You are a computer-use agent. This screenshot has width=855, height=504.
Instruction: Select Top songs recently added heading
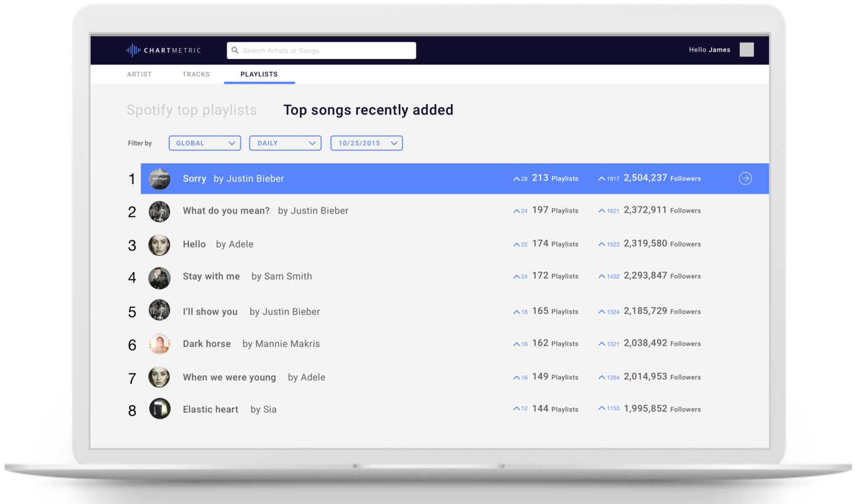[x=368, y=110]
